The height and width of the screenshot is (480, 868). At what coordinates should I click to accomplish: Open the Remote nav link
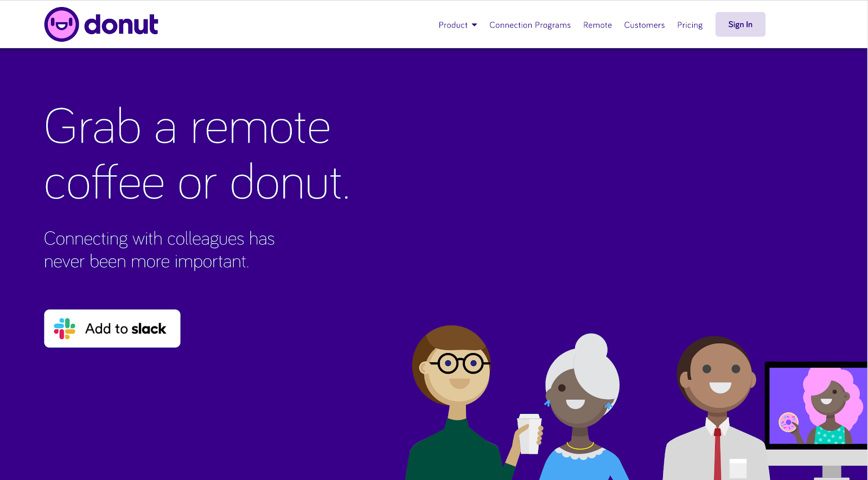click(597, 25)
